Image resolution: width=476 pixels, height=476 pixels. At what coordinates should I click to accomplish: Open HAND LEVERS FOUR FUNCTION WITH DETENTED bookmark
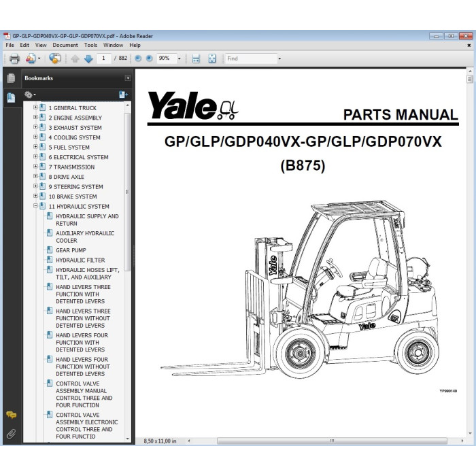click(82, 343)
